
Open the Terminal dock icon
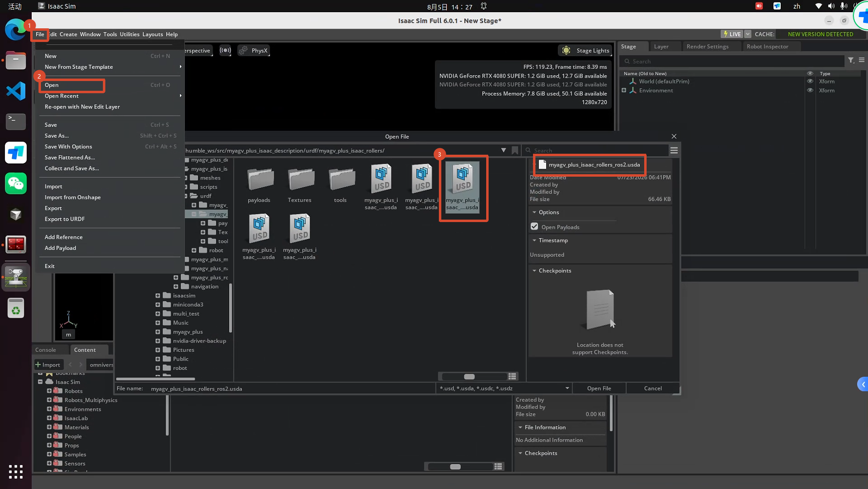tap(16, 121)
